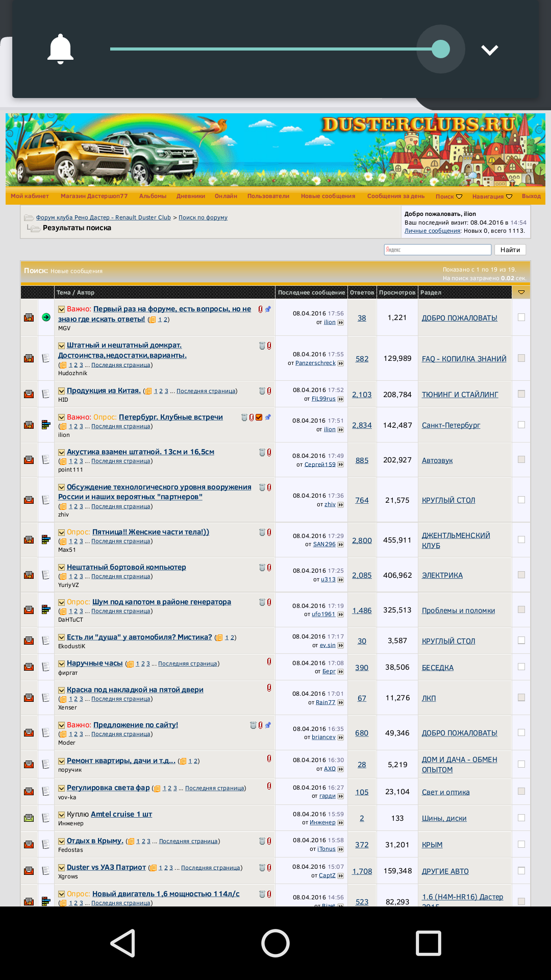Image resolution: width=551 pixels, height=980 pixels.
Task: Open Новые сообщения menu item
Action: 328,196
